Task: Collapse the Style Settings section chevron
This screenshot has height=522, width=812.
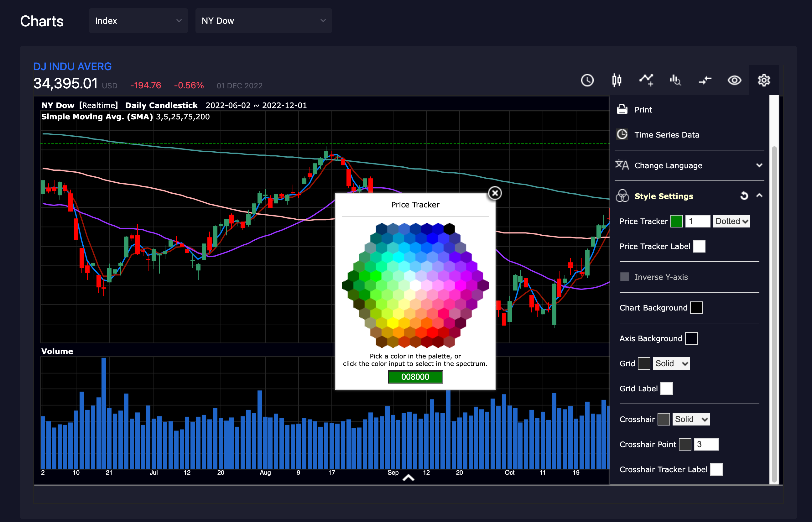Action: tap(759, 196)
